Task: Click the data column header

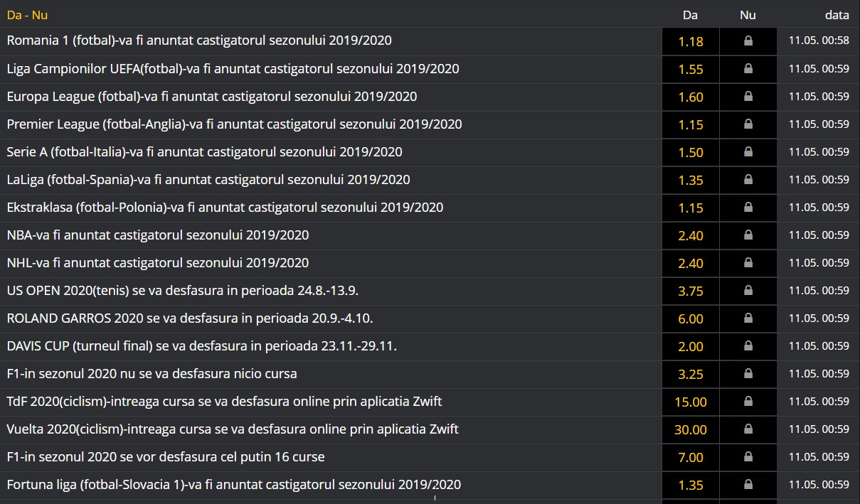Action: tap(837, 14)
